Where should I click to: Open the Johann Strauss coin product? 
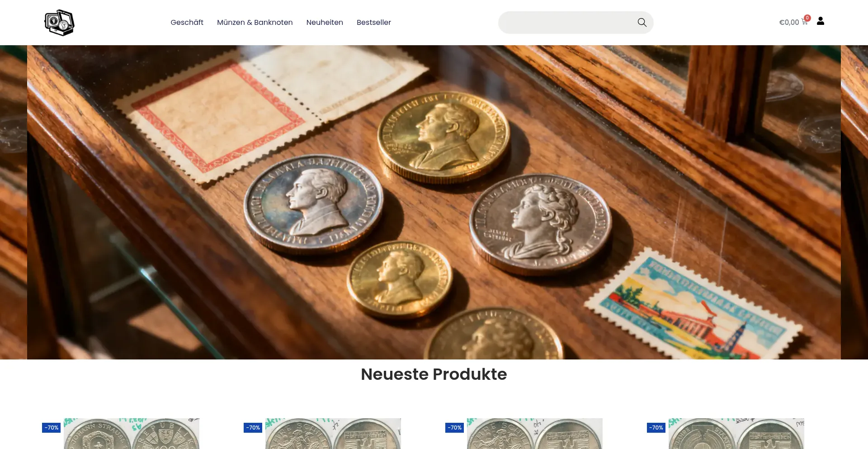pos(132,434)
